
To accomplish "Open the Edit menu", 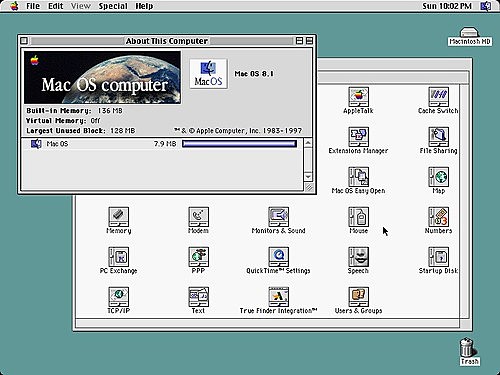I will [x=55, y=6].
